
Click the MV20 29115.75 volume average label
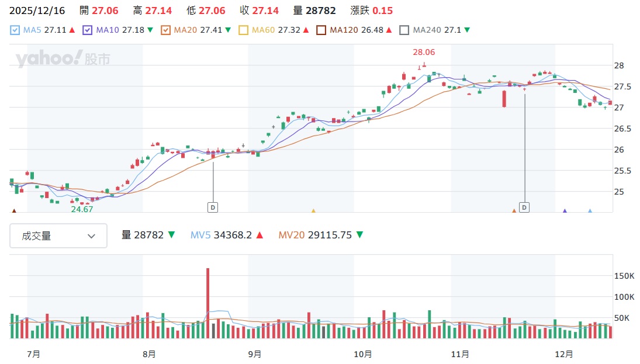pyautogui.click(x=321, y=235)
